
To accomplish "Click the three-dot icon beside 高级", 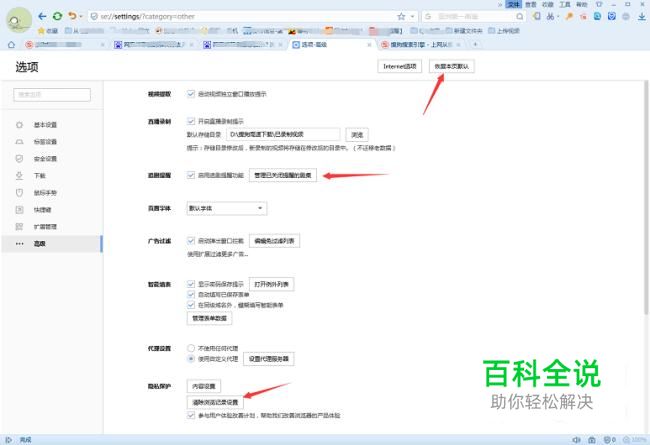I will [x=19, y=243].
